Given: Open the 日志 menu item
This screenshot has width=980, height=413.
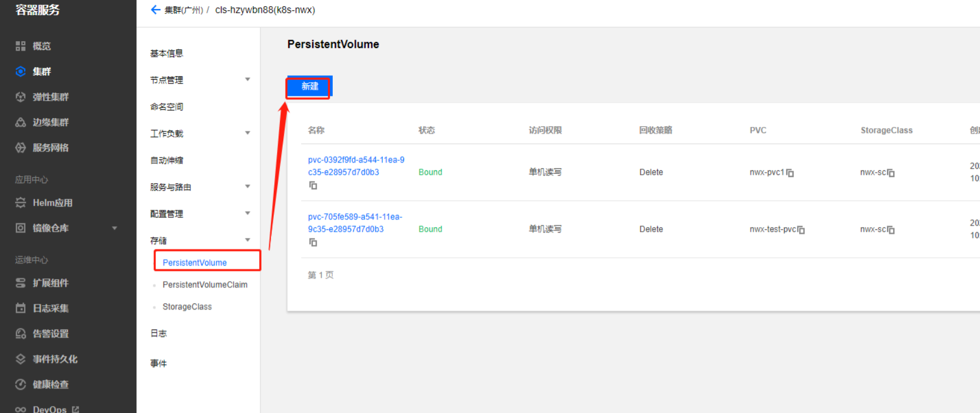Looking at the screenshot, I should (158, 333).
